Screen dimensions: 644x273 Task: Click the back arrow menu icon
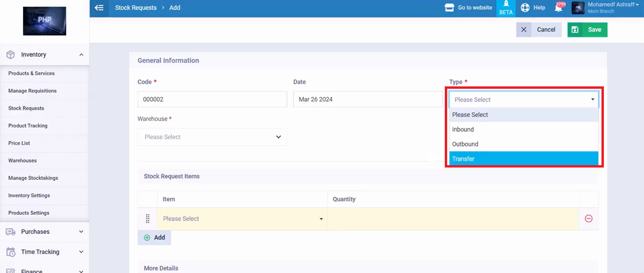pyautogui.click(x=99, y=8)
